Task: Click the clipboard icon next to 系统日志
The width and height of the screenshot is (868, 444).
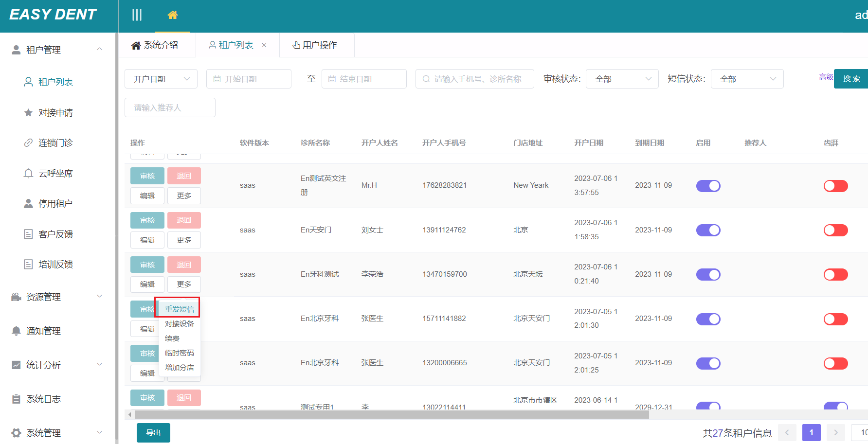Action: coord(16,399)
